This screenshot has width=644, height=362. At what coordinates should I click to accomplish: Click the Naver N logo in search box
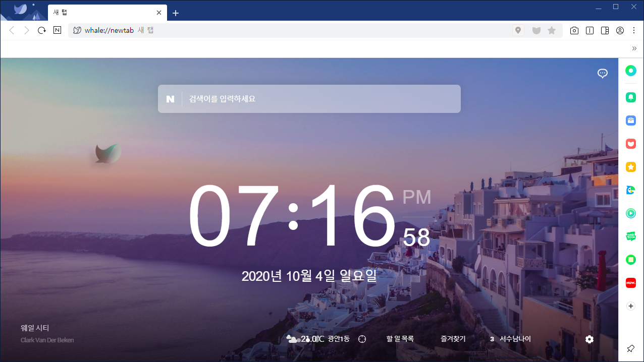(x=170, y=99)
